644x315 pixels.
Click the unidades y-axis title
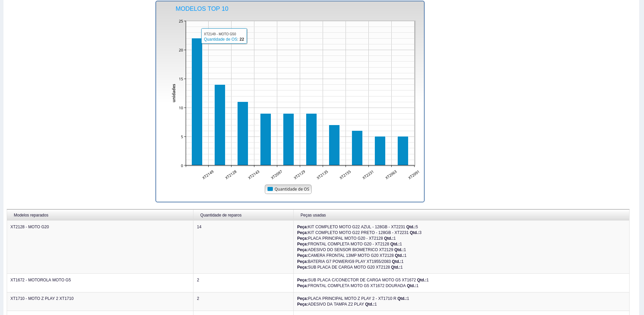174,93
